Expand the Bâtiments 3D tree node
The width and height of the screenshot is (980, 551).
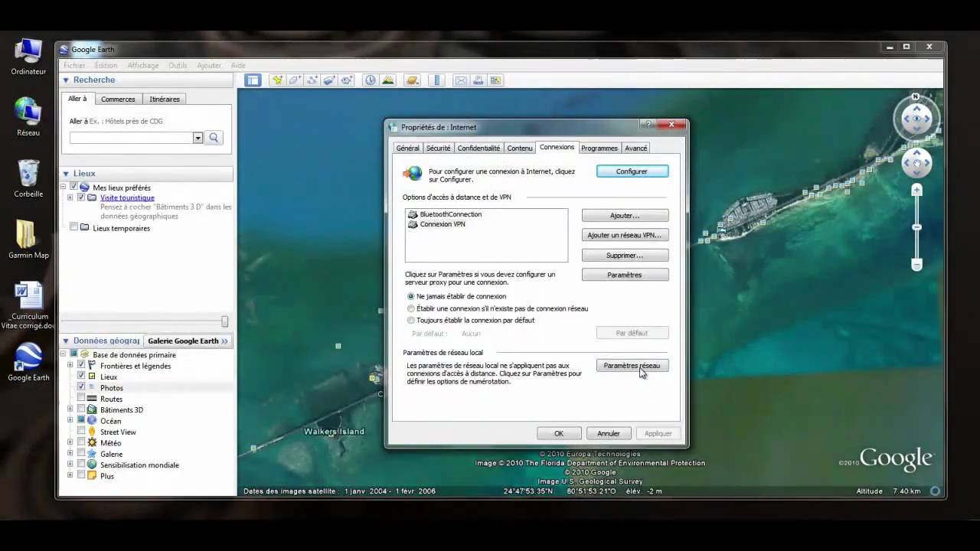(70, 409)
